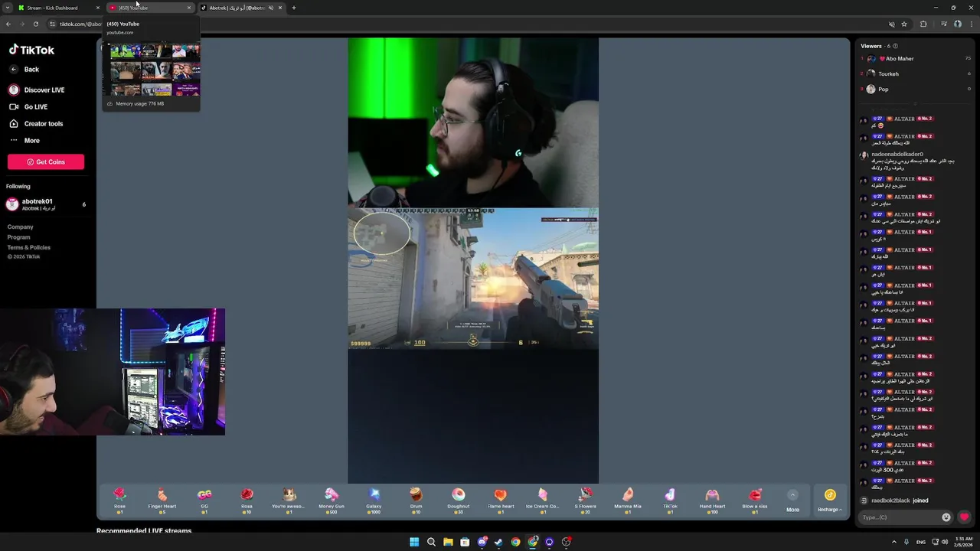Open the ENG language switcher
Viewport: 980px width, 551px height.
tap(921, 542)
